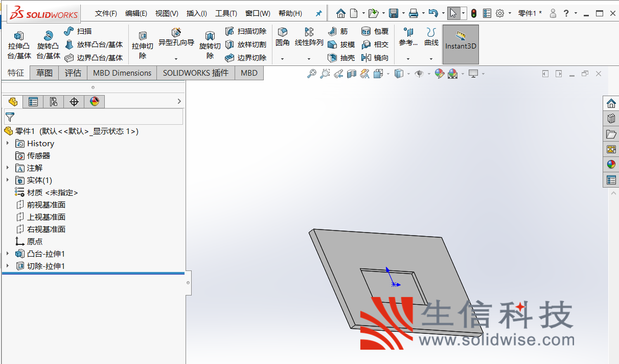The image size is (619, 364).
Task: Open the PropertyManager tab icon
Action: [x=33, y=102]
